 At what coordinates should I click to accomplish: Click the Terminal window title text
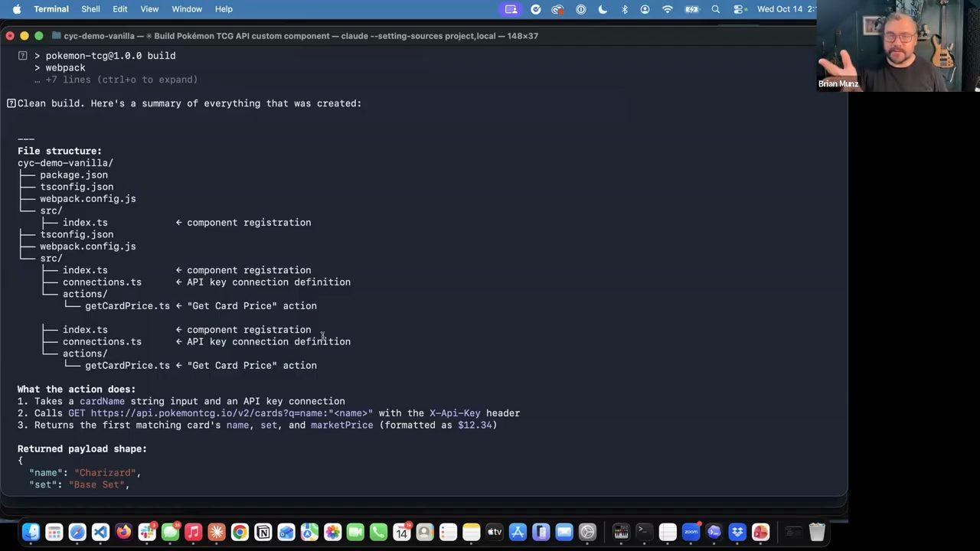click(301, 36)
